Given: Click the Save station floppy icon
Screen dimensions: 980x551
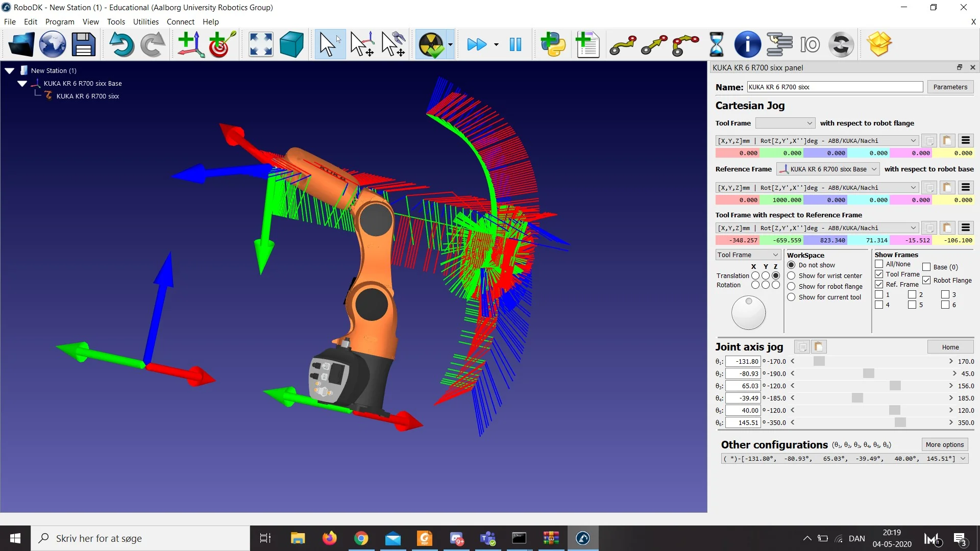Looking at the screenshot, I should click(x=83, y=44).
